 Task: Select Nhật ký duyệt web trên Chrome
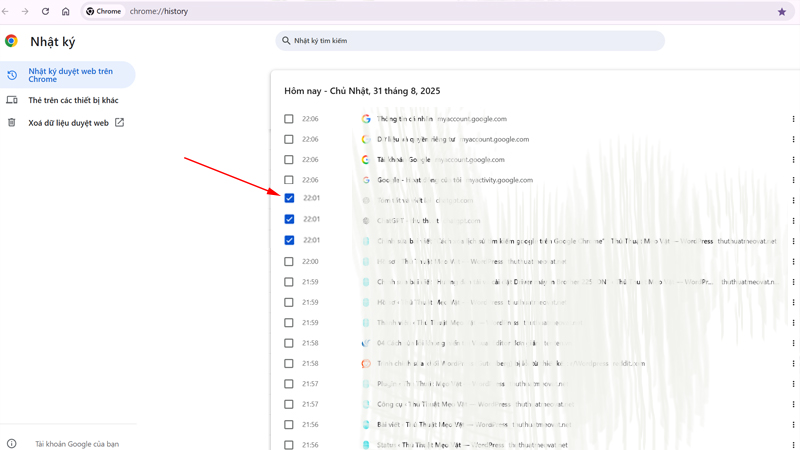click(x=70, y=75)
